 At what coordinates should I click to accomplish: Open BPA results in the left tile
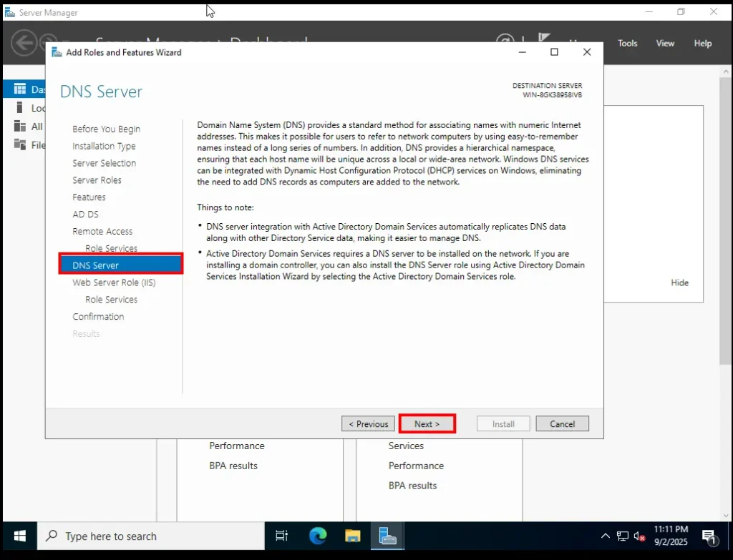tap(233, 466)
